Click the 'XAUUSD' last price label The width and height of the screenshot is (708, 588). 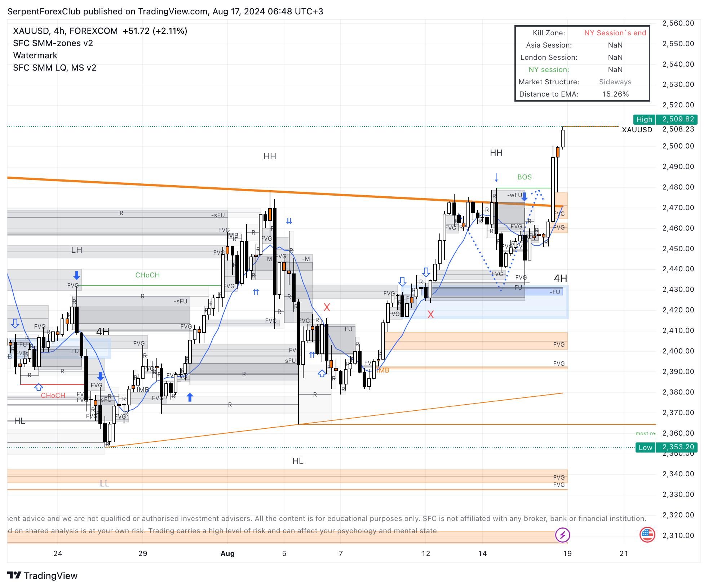pos(637,130)
